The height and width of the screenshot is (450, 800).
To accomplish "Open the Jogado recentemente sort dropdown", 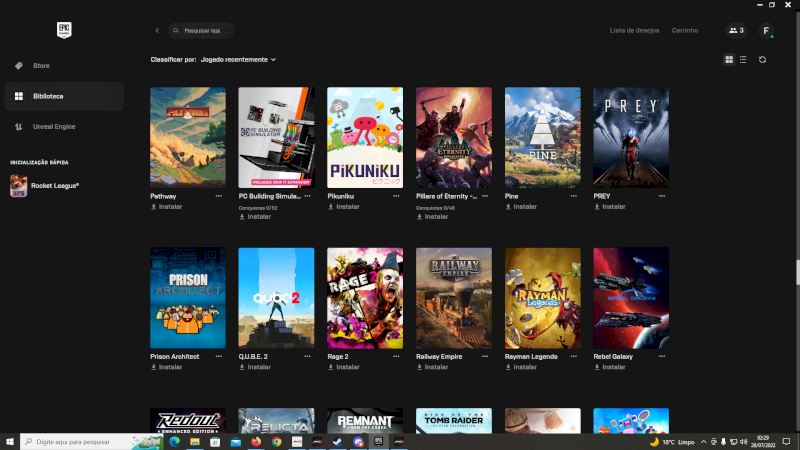I will [x=238, y=60].
